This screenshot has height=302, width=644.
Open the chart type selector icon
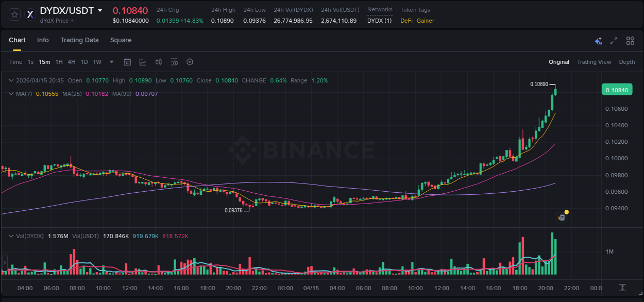(x=142, y=61)
